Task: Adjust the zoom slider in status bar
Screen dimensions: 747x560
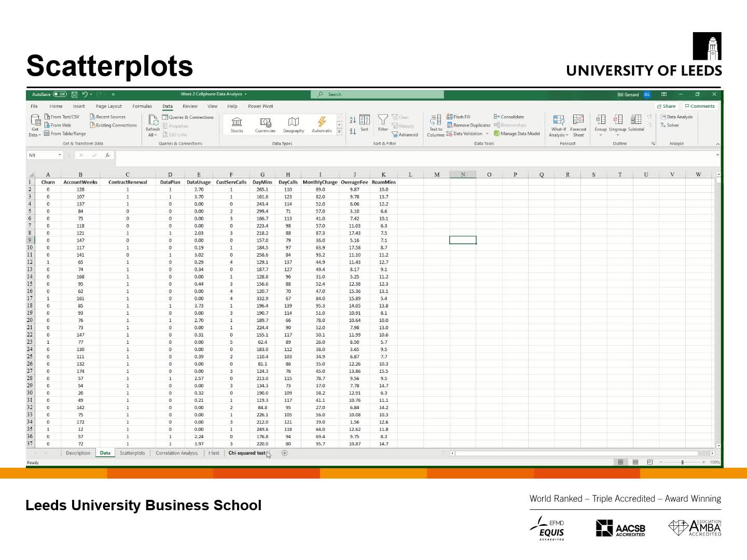Action: (682, 462)
